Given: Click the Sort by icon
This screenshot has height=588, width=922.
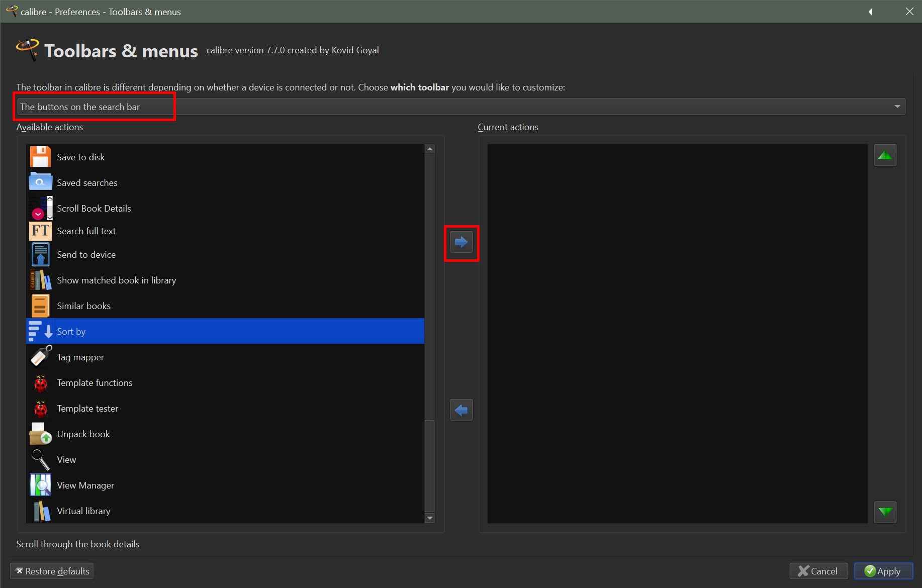Looking at the screenshot, I should (x=40, y=331).
